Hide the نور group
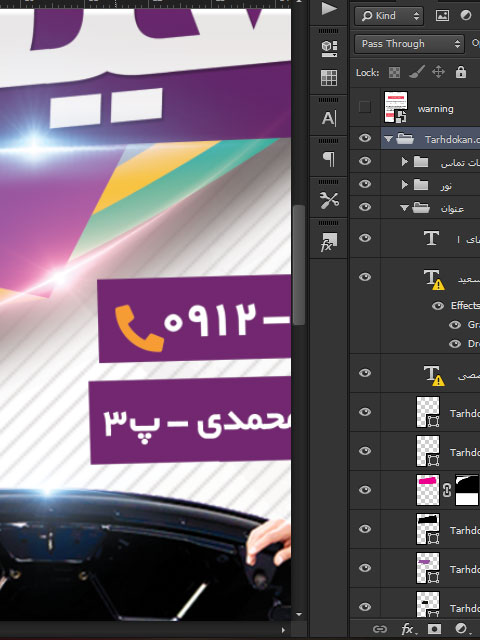 coord(365,184)
